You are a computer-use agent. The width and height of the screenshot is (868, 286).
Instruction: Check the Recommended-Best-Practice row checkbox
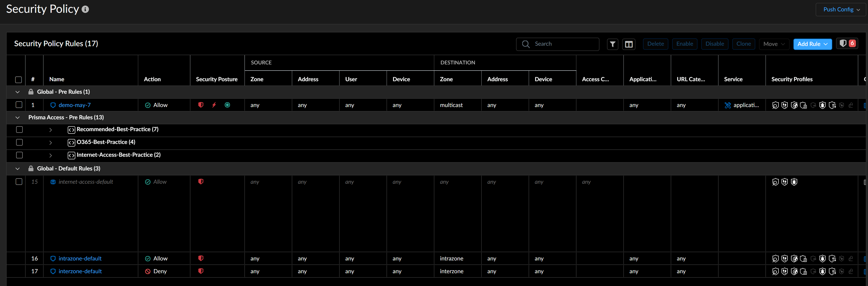coord(19,129)
